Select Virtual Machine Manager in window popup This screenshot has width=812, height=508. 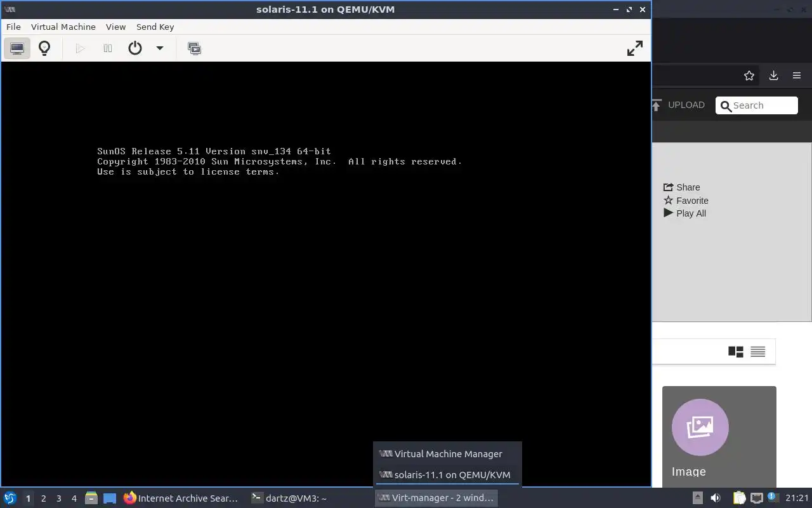tap(447, 453)
